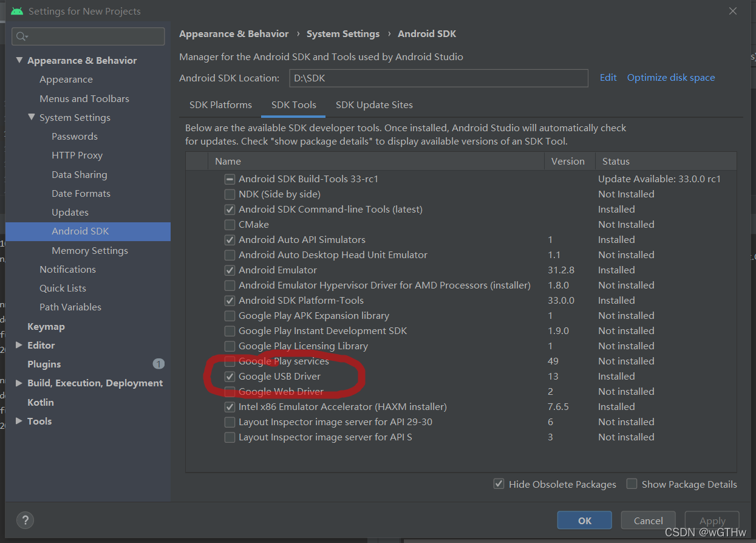Click the Optimize disk space link
The height and width of the screenshot is (543, 756).
pyautogui.click(x=671, y=78)
